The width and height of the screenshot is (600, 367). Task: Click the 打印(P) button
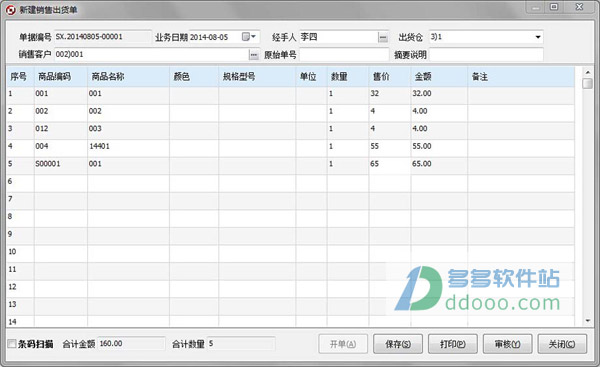coord(453,344)
